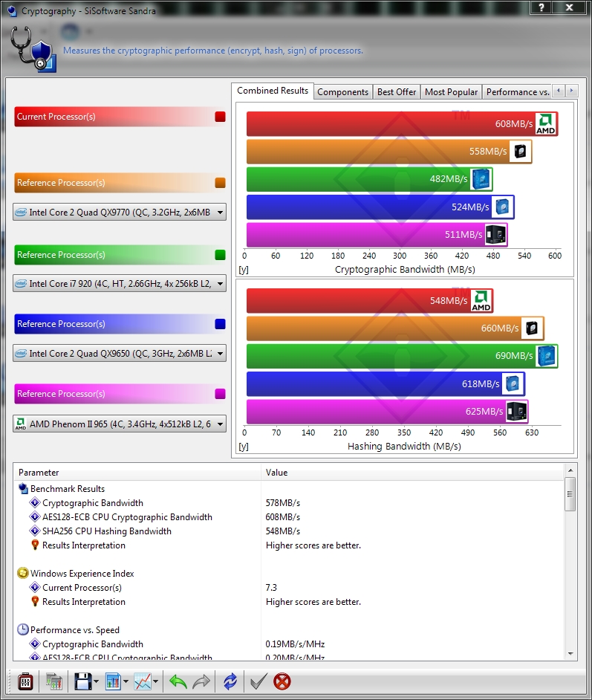Open the Intel Core i7 920 dropdown

(x=120, y=283)
